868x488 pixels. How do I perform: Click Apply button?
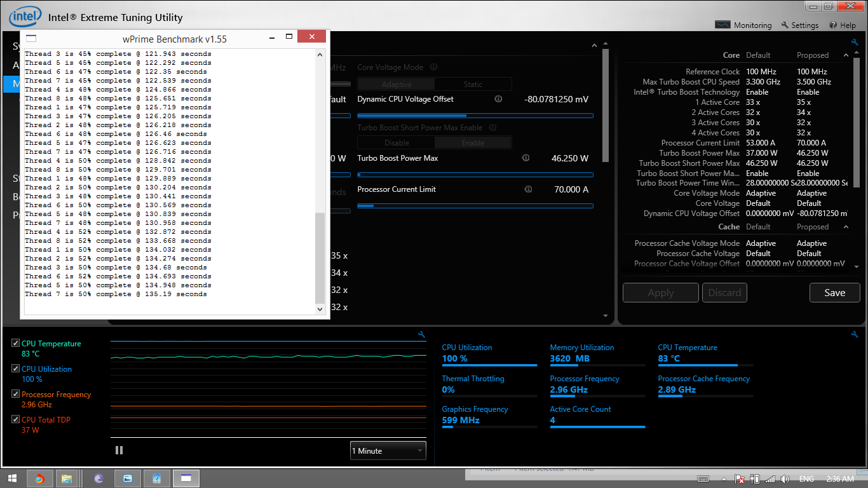click(x=660, y=293)
